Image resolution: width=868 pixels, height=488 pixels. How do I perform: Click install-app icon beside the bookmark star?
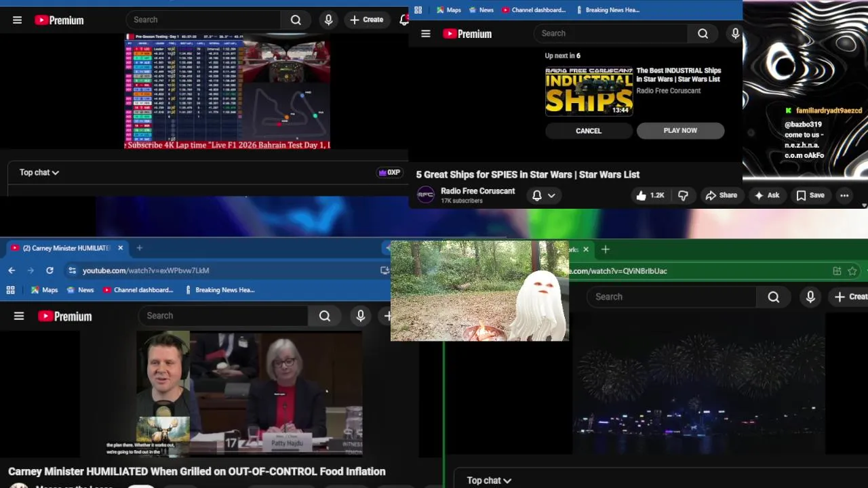[x=837, y=271]
